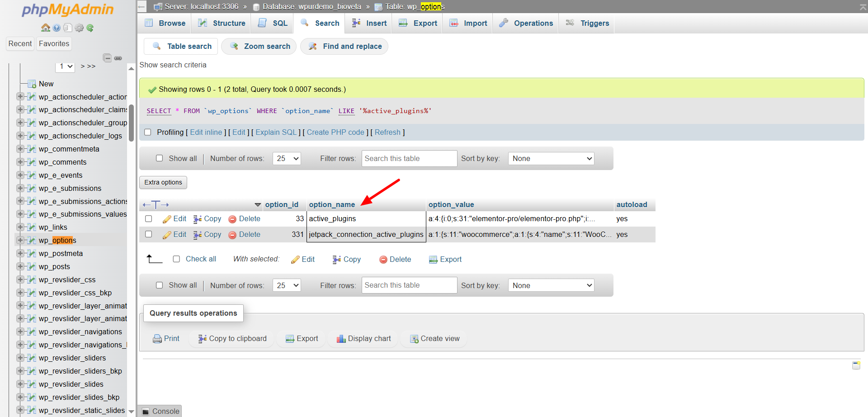
Task: Click Create PHP code link
Action: click(335, 133)
